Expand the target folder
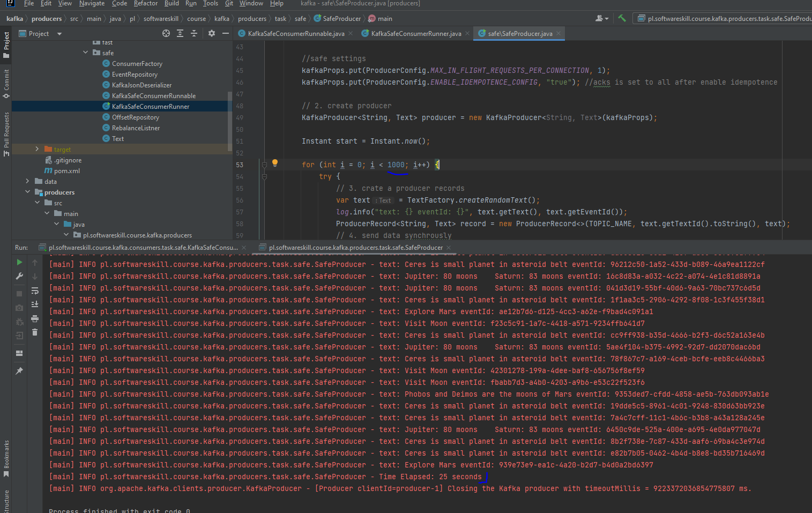 (36, 149)
